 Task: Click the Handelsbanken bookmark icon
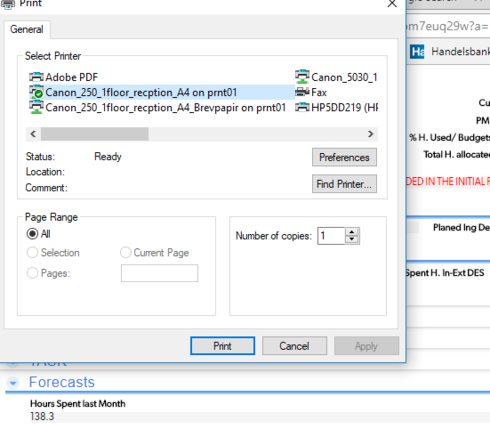[417, 52]
